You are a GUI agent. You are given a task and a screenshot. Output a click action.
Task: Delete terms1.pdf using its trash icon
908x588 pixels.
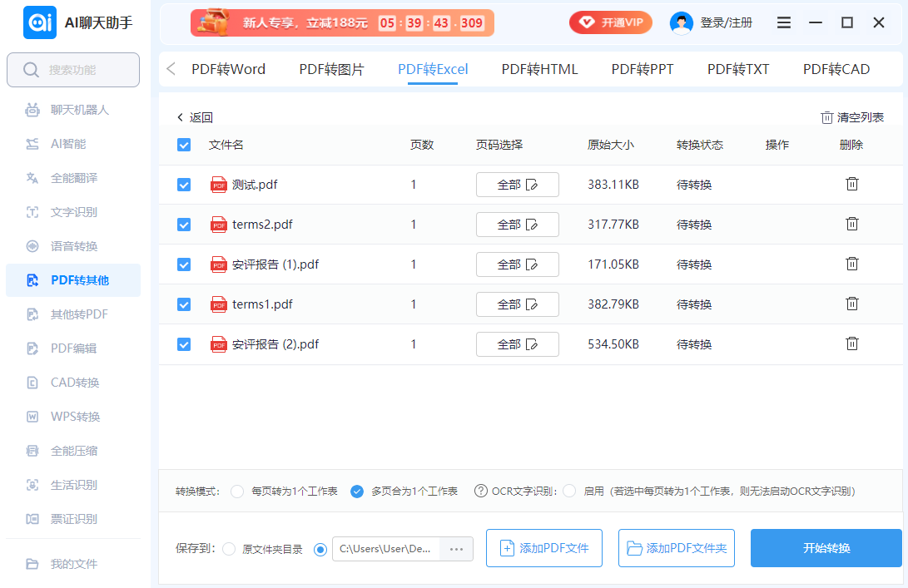coord(851,303)
